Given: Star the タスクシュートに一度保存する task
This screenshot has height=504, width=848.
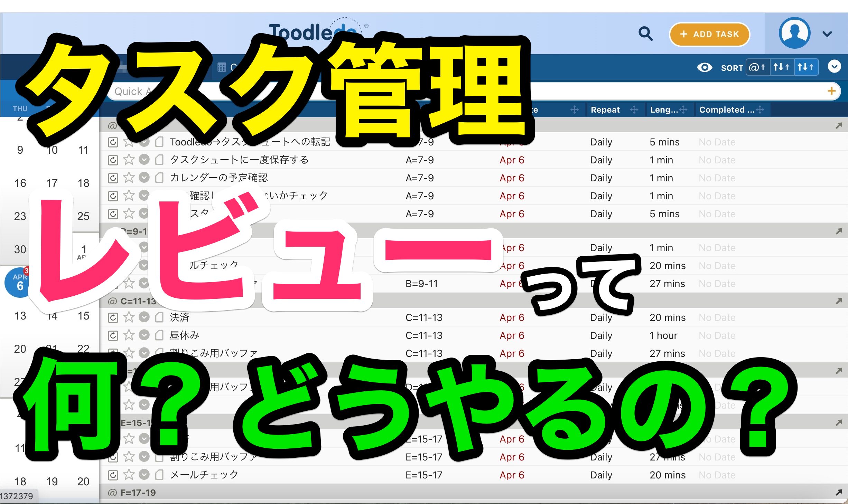Looking at the screenshot, I should [129, 160].
